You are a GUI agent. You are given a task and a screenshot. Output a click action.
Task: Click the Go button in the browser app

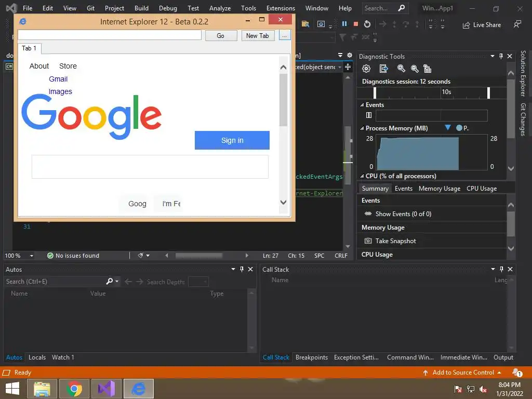coord(220,36)
